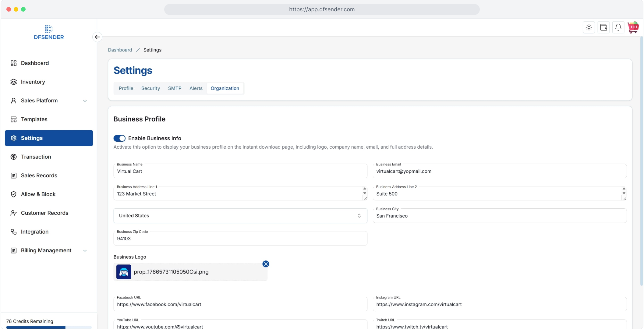644x329 pixels.
Task: Click the business logo thumbnail image
Action: 124,272
